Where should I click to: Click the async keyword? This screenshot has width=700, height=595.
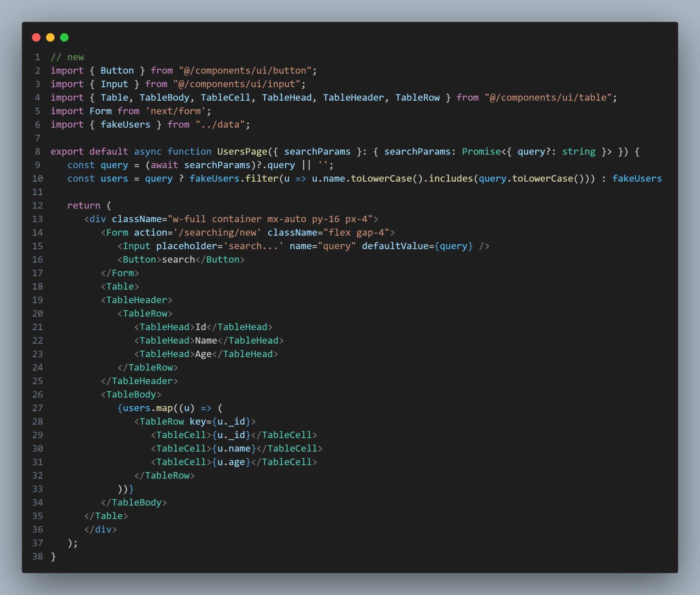(x=148, y=151)
